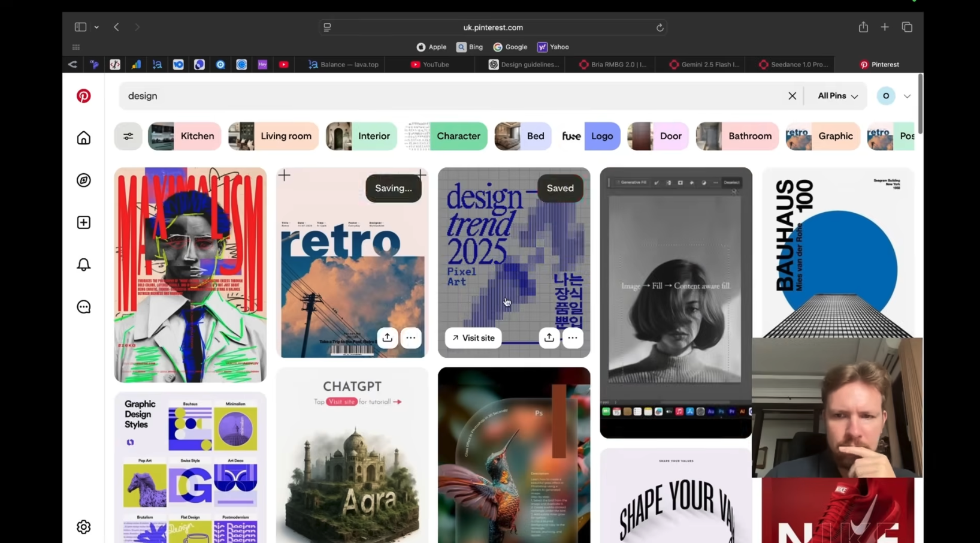Open more options on retro pin
Image resolution: width=980 pixels, height=543 pixels.
410,338
